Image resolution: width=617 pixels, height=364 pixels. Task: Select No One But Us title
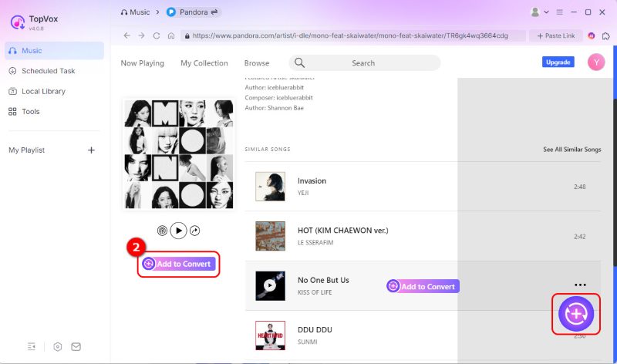click(323, 280)
